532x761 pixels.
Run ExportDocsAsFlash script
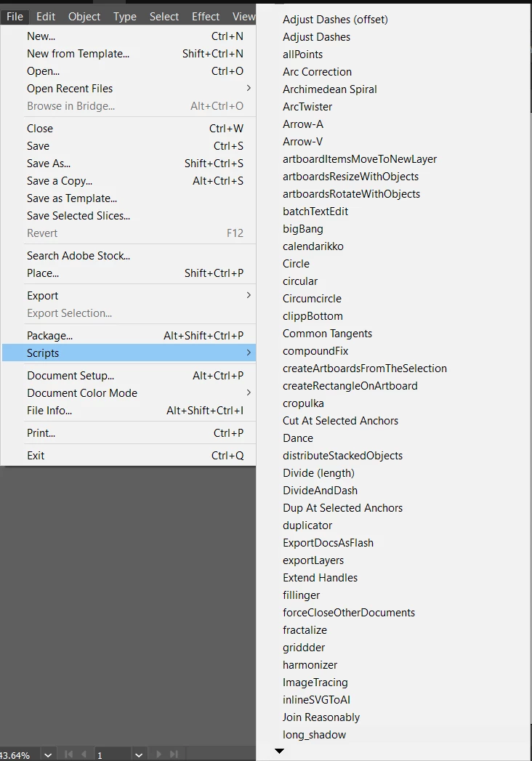coord(328,543)
